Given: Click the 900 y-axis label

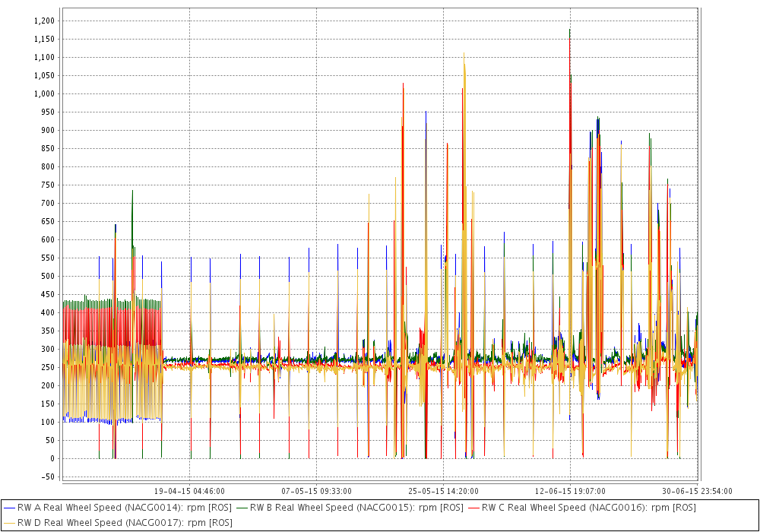Looking at the screenshot, I should pos(47,130).
